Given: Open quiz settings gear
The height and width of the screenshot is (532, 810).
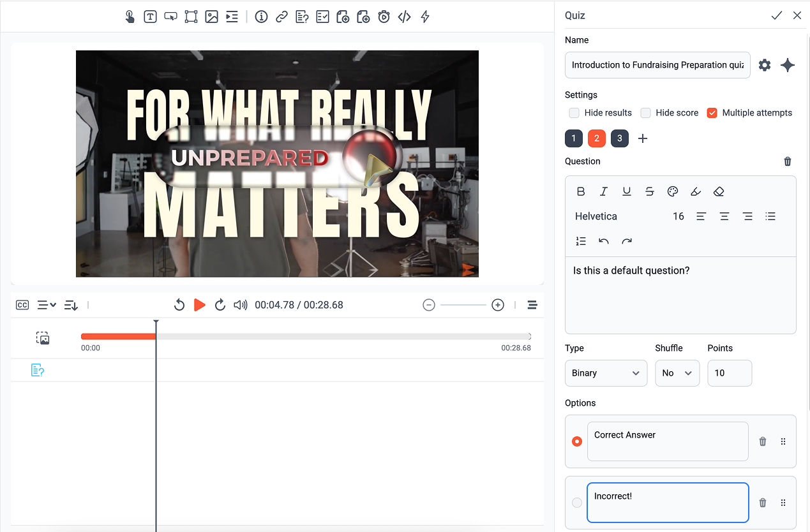Looking at the screenshot, I should [765, 65].
